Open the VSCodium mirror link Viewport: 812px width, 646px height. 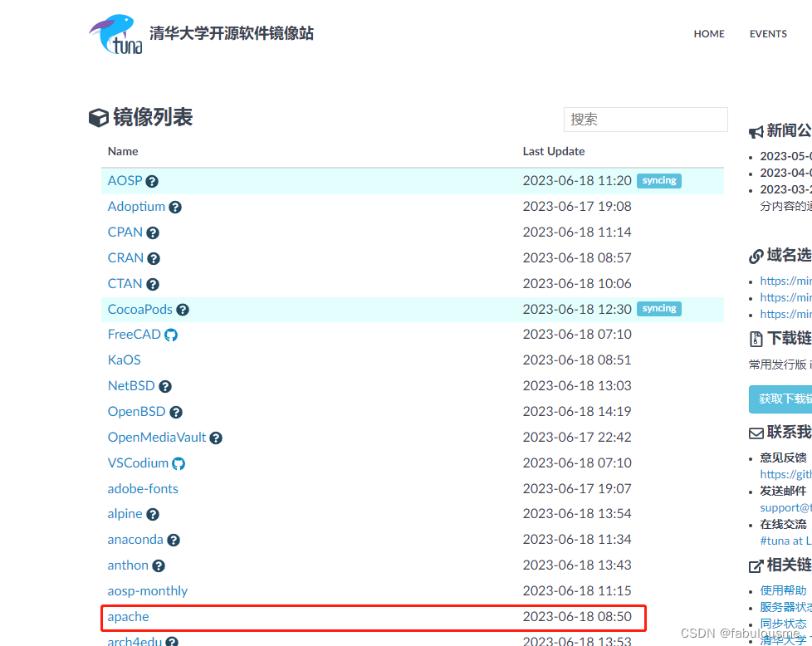(138, 463)
